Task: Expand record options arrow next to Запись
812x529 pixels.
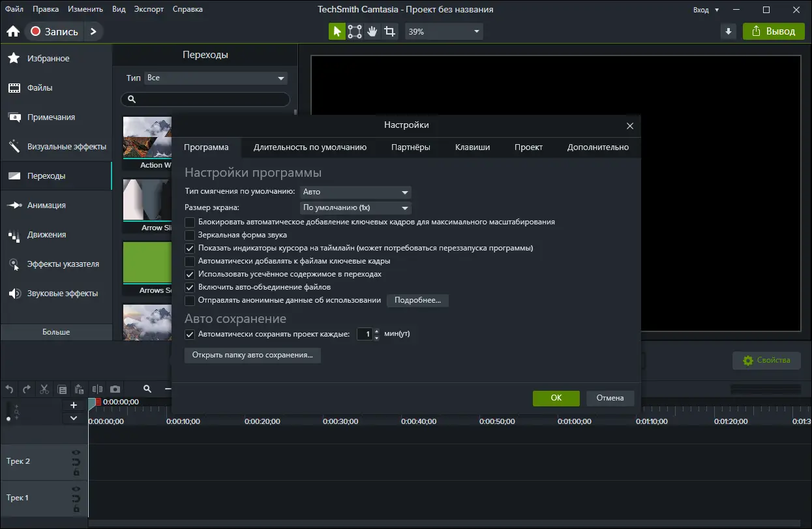Action: coord(94,31)
